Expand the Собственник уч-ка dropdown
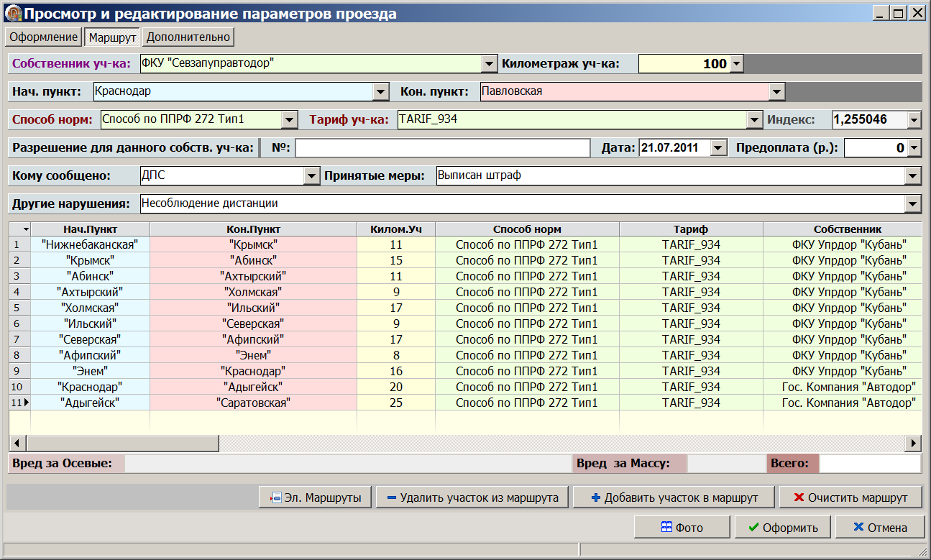This screenshot has height=560, width=931. [x=489, y=63]
